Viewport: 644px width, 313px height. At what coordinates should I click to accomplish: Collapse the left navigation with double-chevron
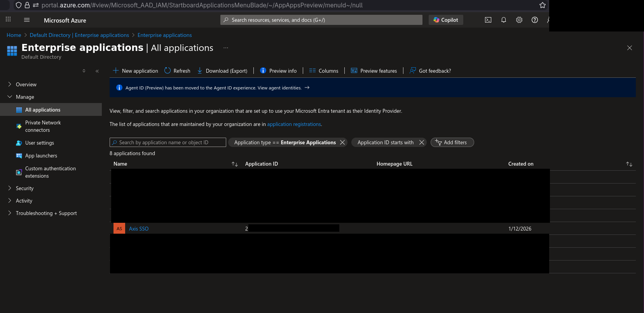pos(97,71)
